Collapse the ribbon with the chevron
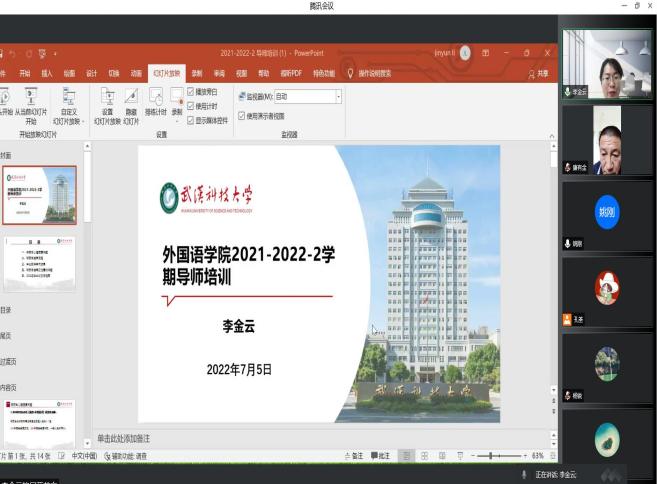This screenshot has width=657, height=484. pyautogui.click(x=551, y=136)
